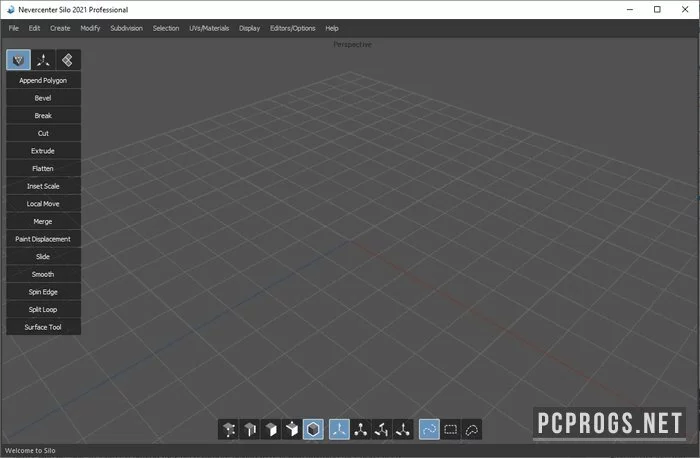Enable rectangle area selection style icon
Viewport: 700px width, 458px height.
click(450, 429)
